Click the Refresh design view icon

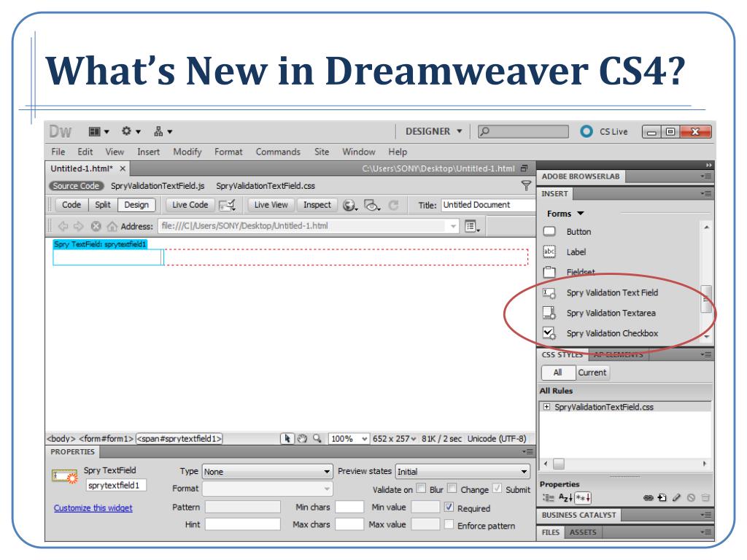pyautogui.click(x=393, y=205)
